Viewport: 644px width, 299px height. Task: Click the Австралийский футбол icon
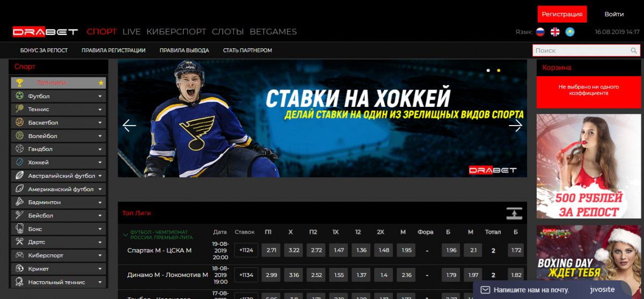(19, 176)
